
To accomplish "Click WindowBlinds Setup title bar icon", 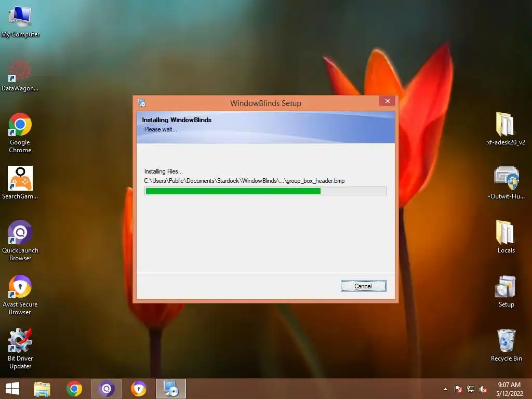I will click(142, 103).
